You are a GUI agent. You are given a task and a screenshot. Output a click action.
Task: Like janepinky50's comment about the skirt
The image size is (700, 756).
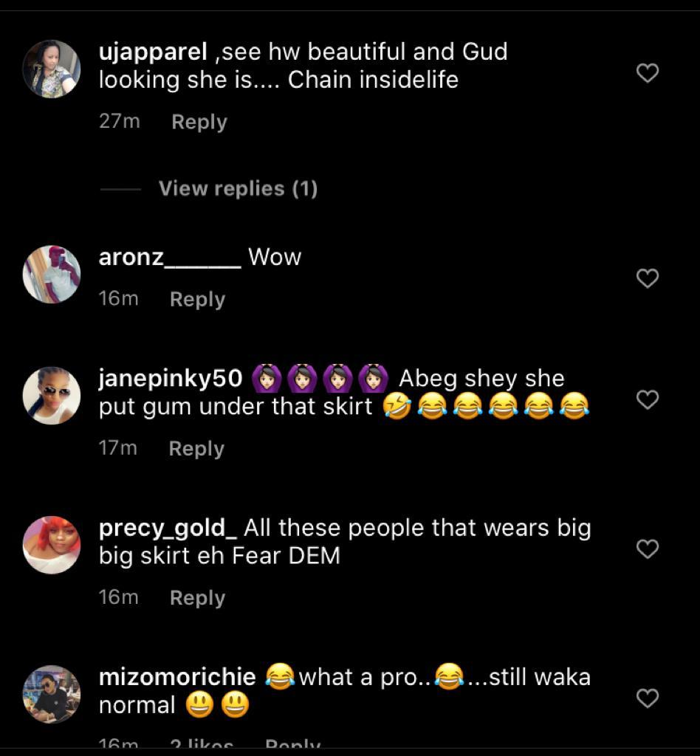pyautogui.click(x=647, y=399)
